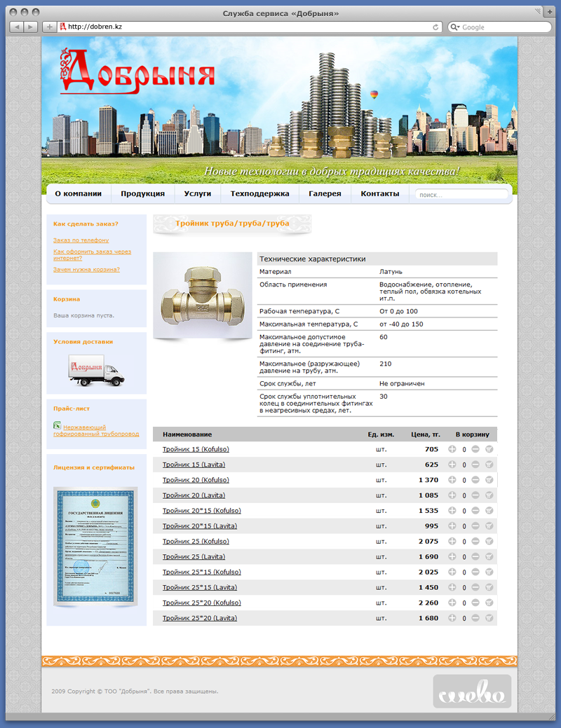
Task: Add Тройник 15 (Kofulso) to cart
Action: [489, 449]
